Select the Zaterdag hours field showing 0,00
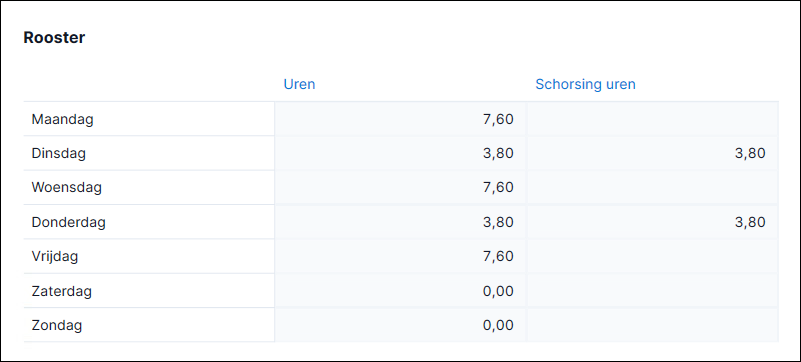This screenshot has width=801, height=362. (x=400, y=291)
